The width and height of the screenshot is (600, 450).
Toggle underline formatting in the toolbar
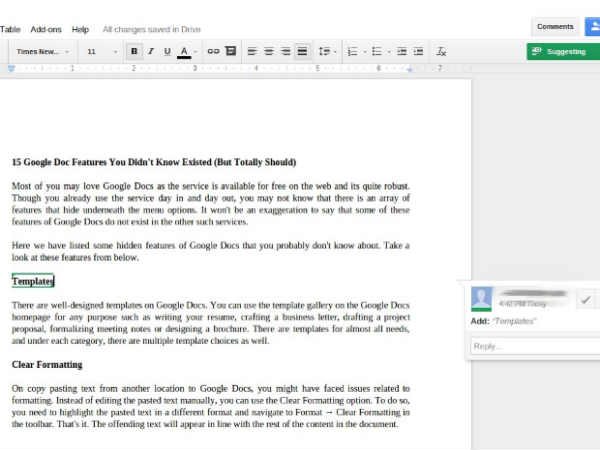click(167, 51)
